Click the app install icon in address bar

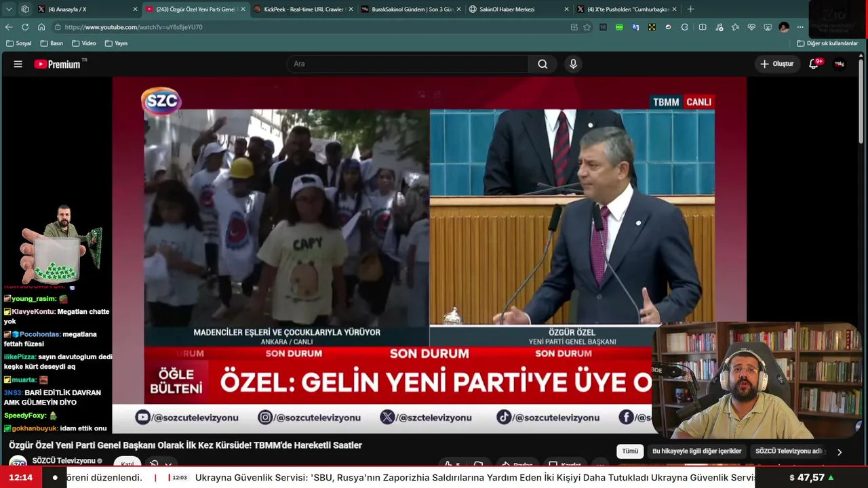click(574, 27)
